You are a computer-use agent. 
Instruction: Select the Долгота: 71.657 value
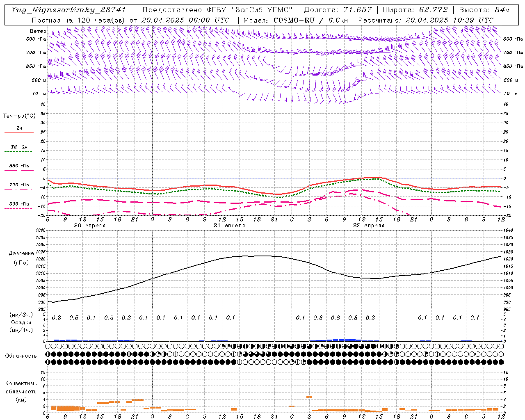click(338, 10)
